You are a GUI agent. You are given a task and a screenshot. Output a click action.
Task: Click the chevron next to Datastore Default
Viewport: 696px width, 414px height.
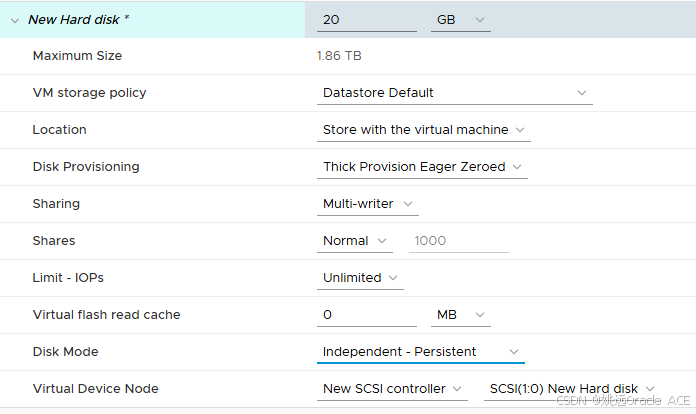pos(581,93)
